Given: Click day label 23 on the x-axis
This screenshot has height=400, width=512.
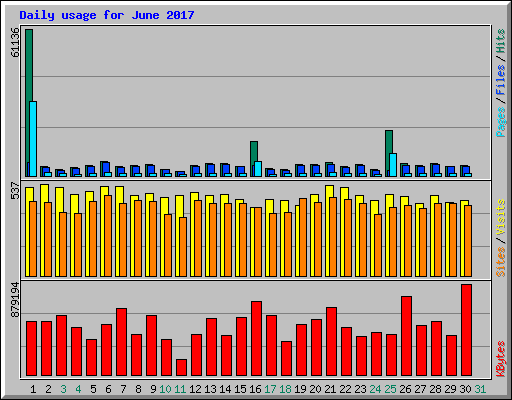Looking at the screenshot, I should pyautogui.click(x=360, y=389).
